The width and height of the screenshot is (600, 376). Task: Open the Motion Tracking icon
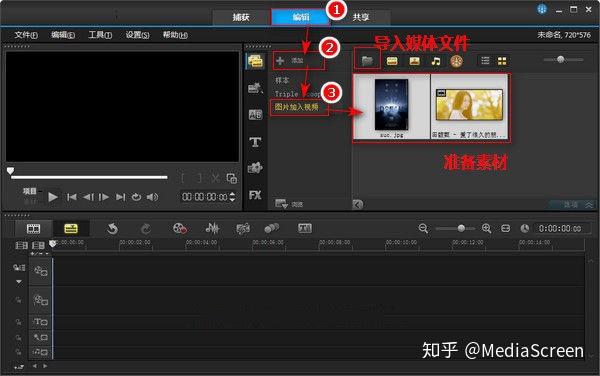tap(272, 229)
